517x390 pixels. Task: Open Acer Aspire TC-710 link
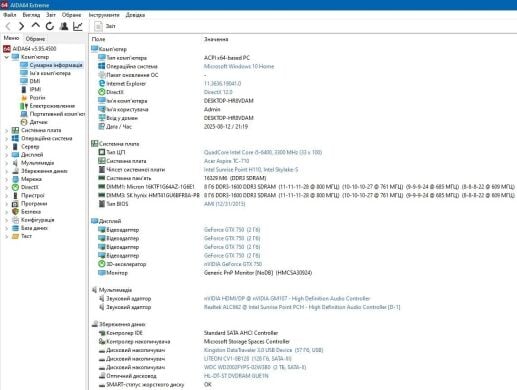pyautogui.click(x=226, y=161)
